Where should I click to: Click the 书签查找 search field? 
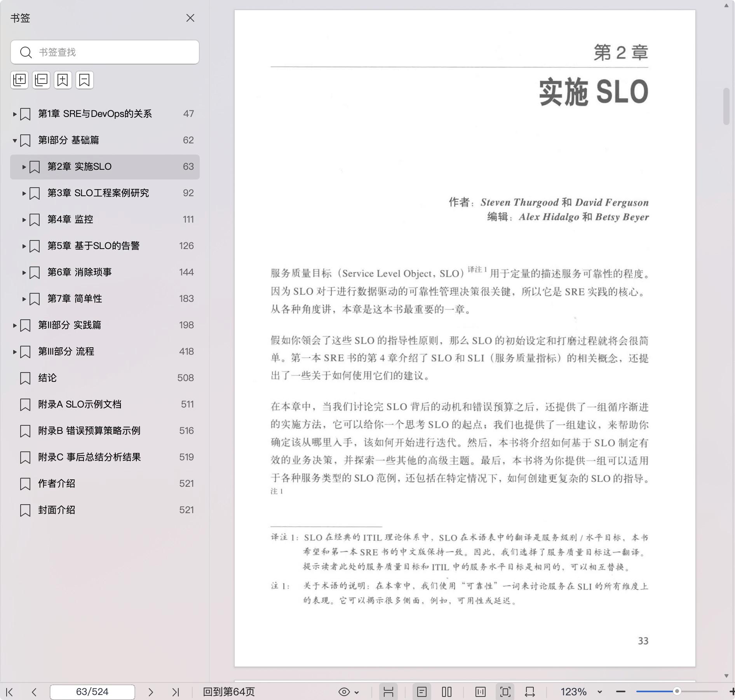pos(113,52)
